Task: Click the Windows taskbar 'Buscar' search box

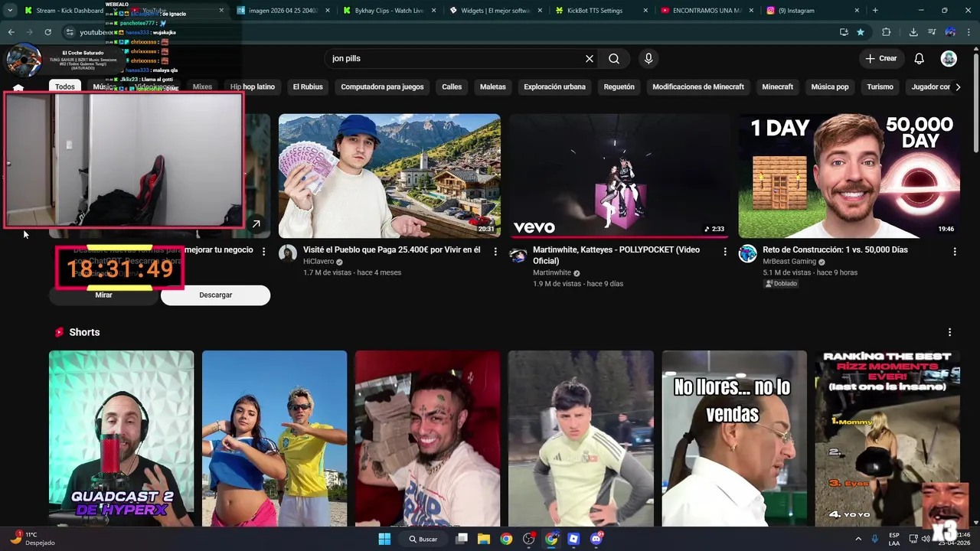Action: 423,539
